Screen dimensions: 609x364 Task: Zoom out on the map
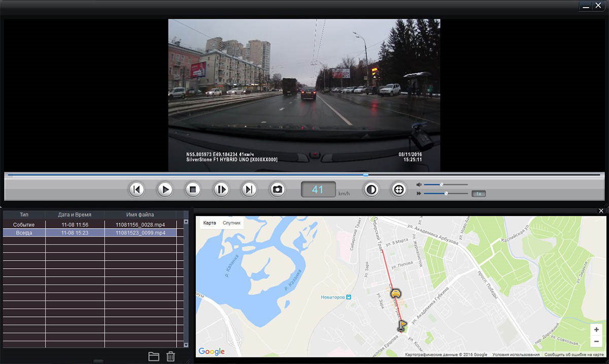[596, 341]
